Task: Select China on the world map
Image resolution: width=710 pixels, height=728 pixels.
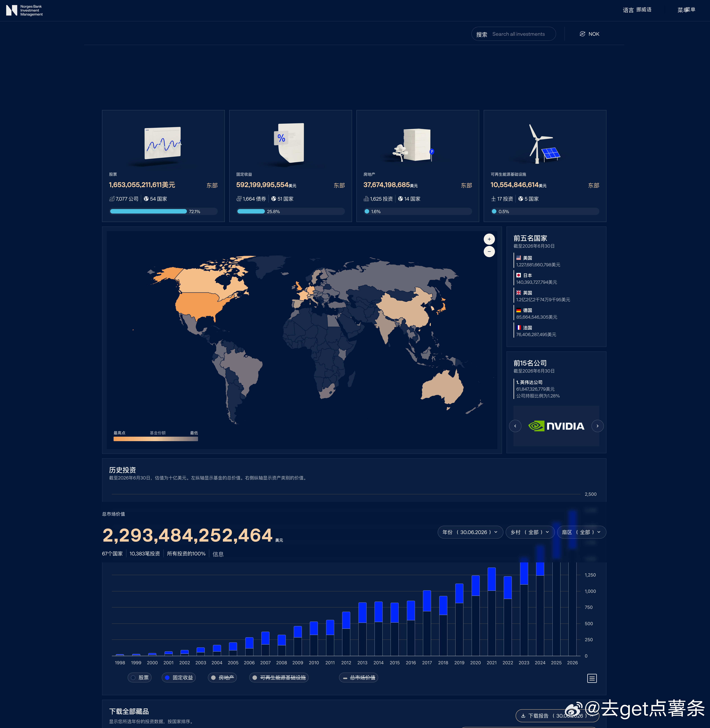Action: [x=406, y=309]
